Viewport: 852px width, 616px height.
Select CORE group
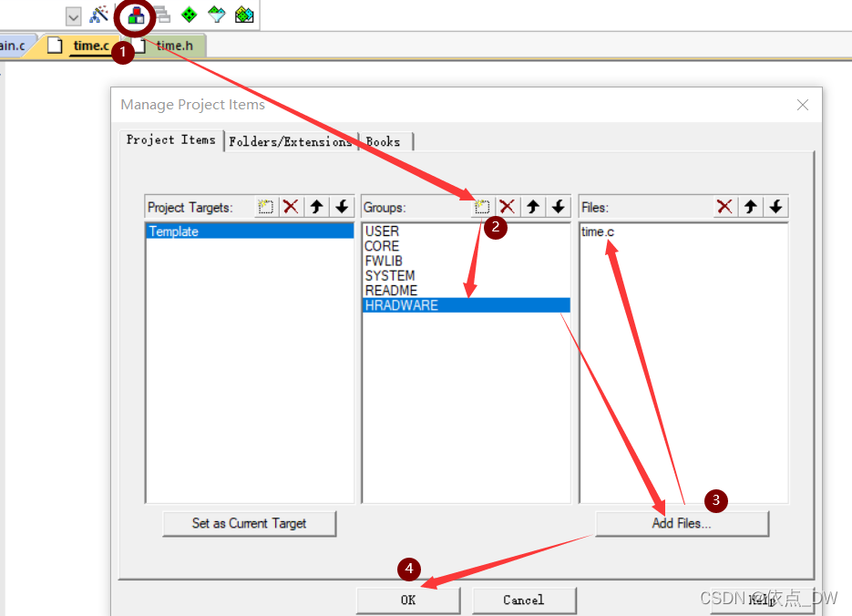(467, 246)
